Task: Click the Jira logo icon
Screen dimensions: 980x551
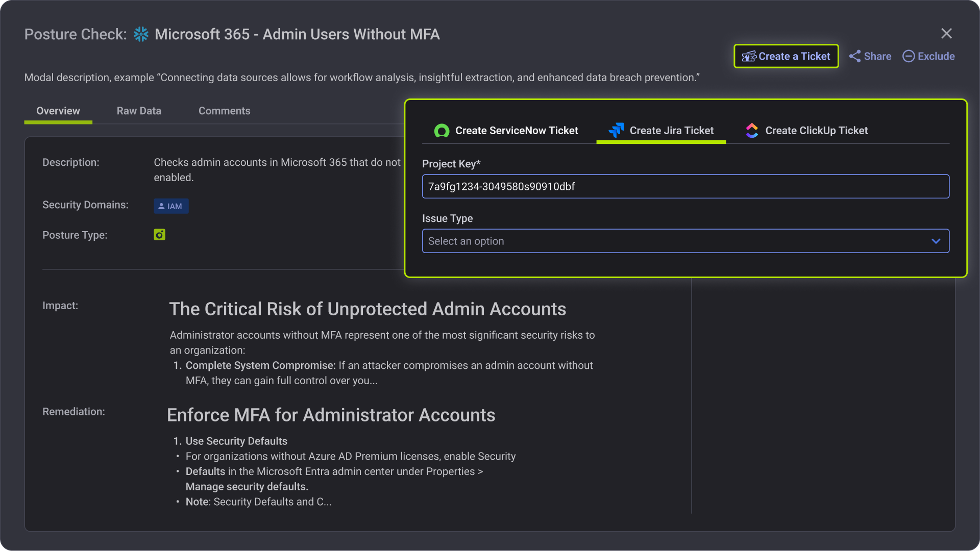Action: tap(616, 130)
